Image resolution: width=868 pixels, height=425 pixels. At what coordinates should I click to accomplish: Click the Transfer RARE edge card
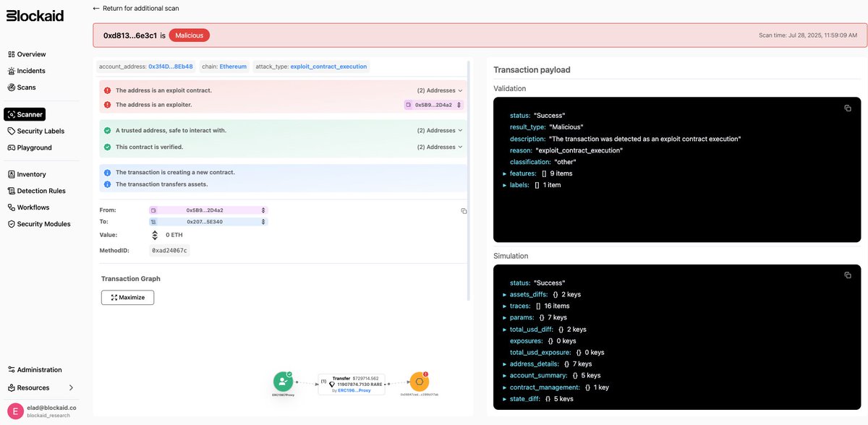tap(352, 384)
